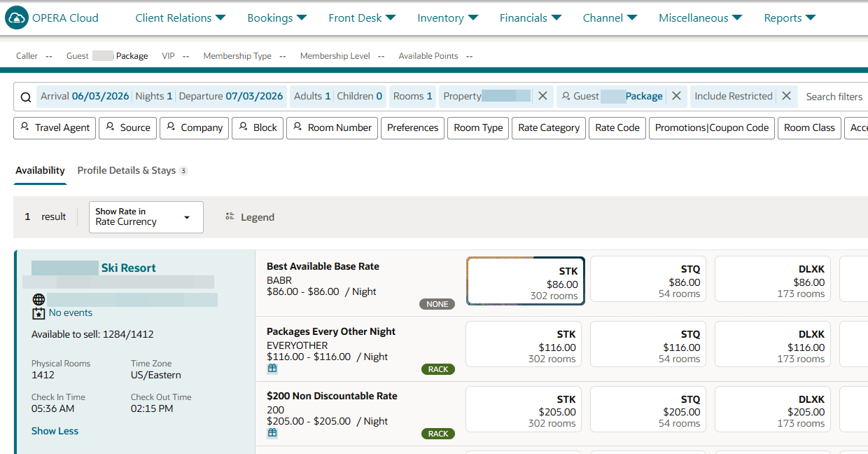868x454 pixels.
Task: Open the Front Desk menu
Action: [x=362, y=18]
